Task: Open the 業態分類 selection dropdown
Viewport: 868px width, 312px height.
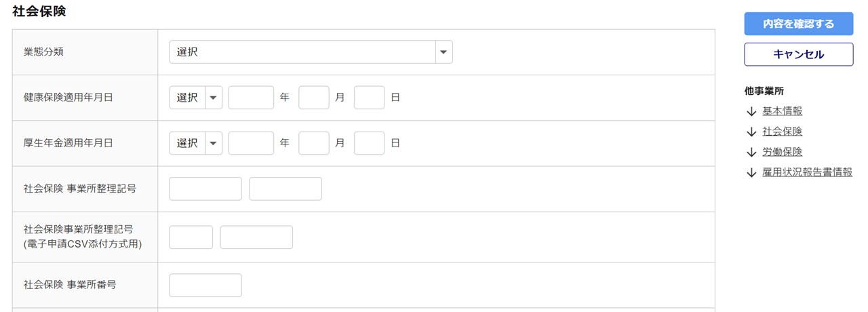Action: [x=311, y=52]
